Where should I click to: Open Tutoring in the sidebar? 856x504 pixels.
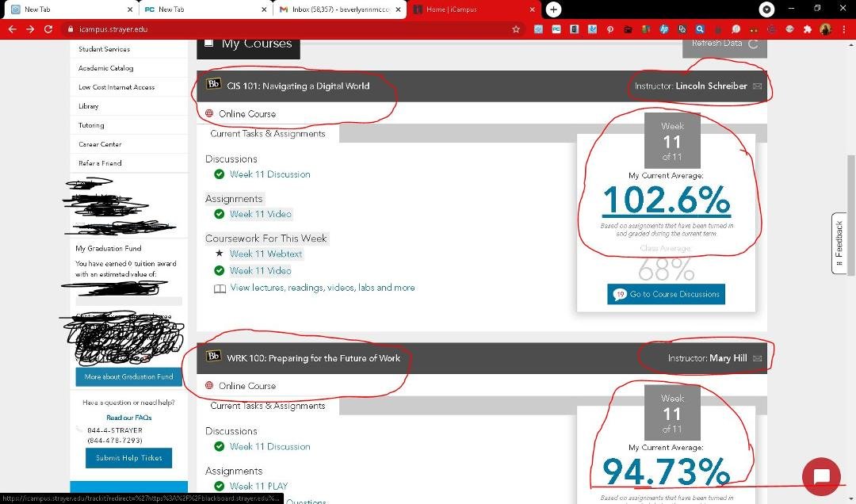[x=91, y=125]
